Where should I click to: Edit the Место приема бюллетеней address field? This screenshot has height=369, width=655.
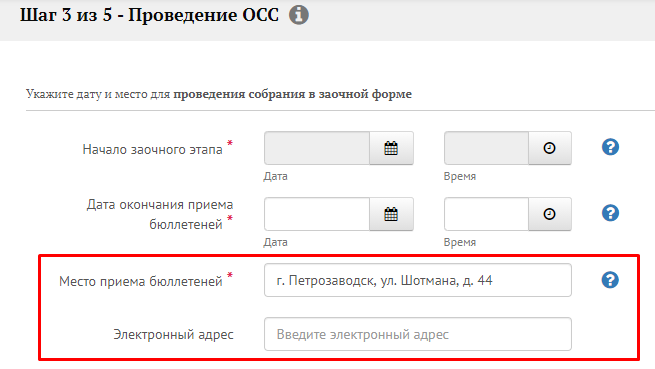click(x=418, y=280)
